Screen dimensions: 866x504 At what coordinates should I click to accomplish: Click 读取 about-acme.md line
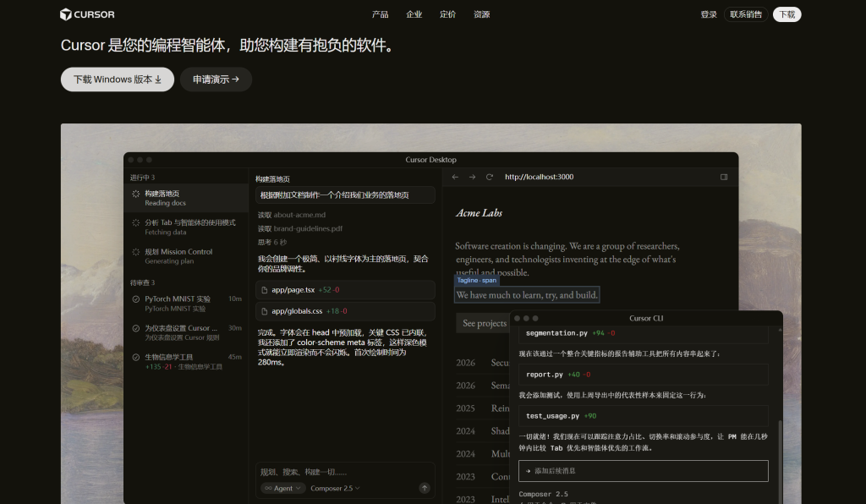point(292,215)
